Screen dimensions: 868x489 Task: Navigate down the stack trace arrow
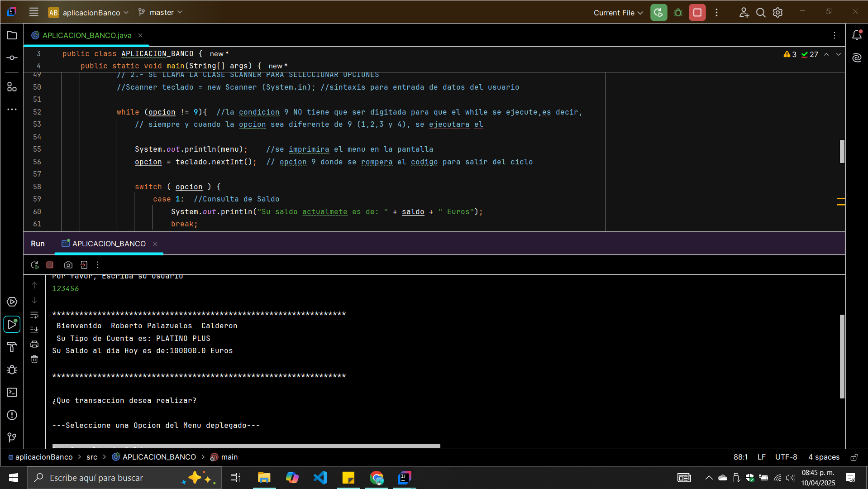click(34, 300)
